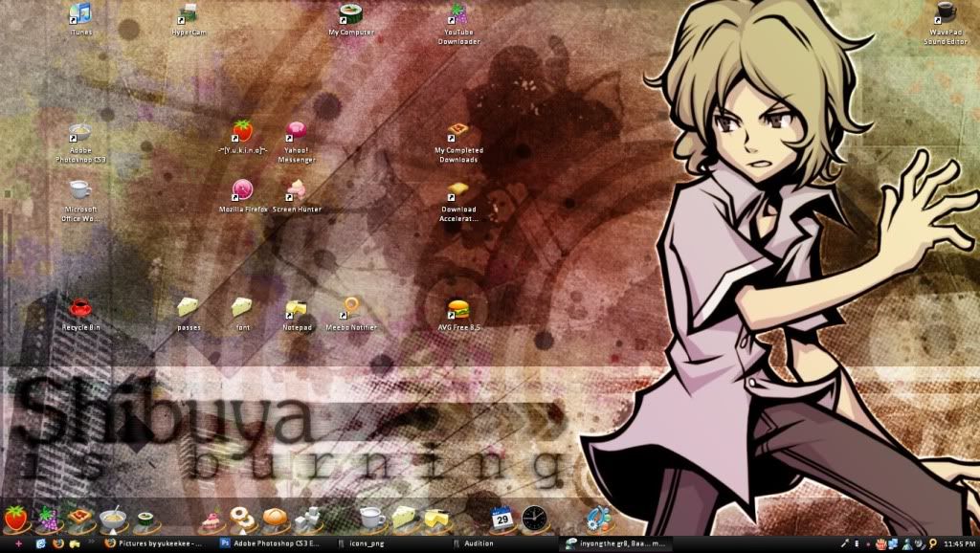Open the font cheese folder
Viewport: 980px width, 553px height.
242,314
